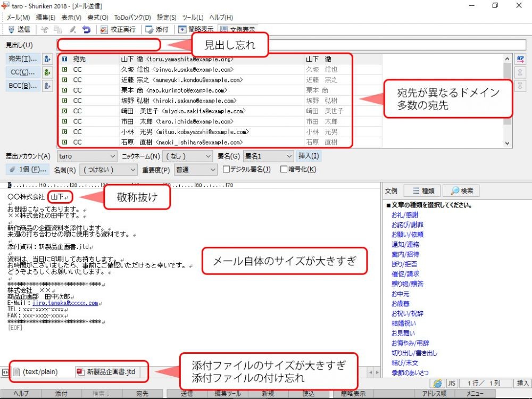Image resolution: width=532 pixels, height=399 pixels.
Task: Open the 書式(O) menu
Action: tap(98, 18)
